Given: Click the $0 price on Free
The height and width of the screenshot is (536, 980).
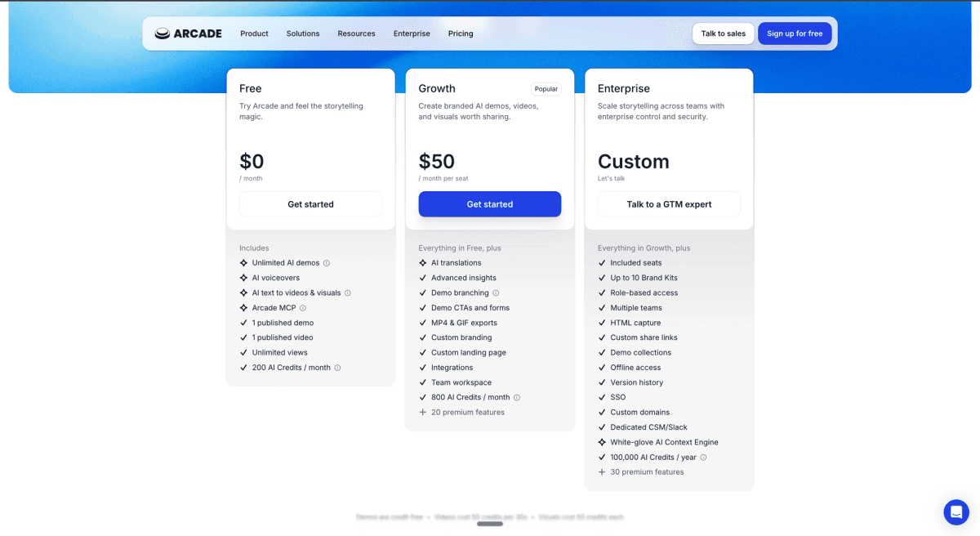Looking at the screenshot, I should click(x=252, y=162).
